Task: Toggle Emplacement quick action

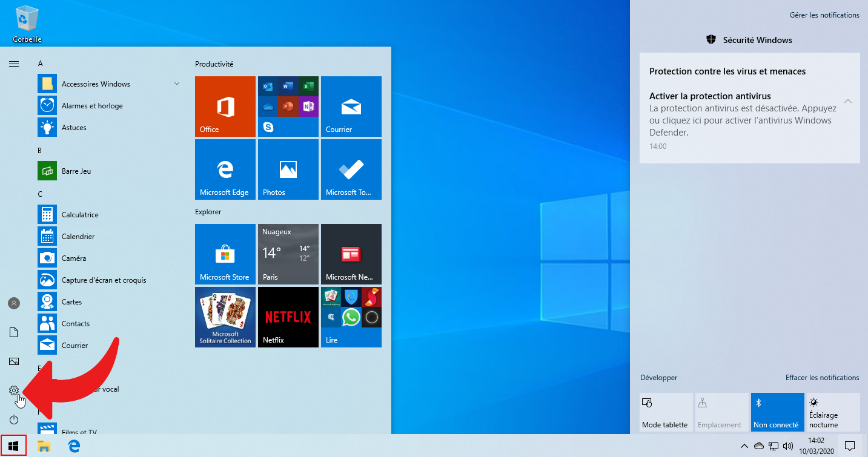Action: point(722,412)
